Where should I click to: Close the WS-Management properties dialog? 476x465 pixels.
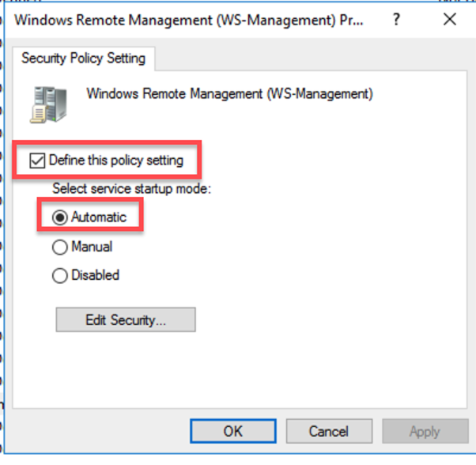451,20
